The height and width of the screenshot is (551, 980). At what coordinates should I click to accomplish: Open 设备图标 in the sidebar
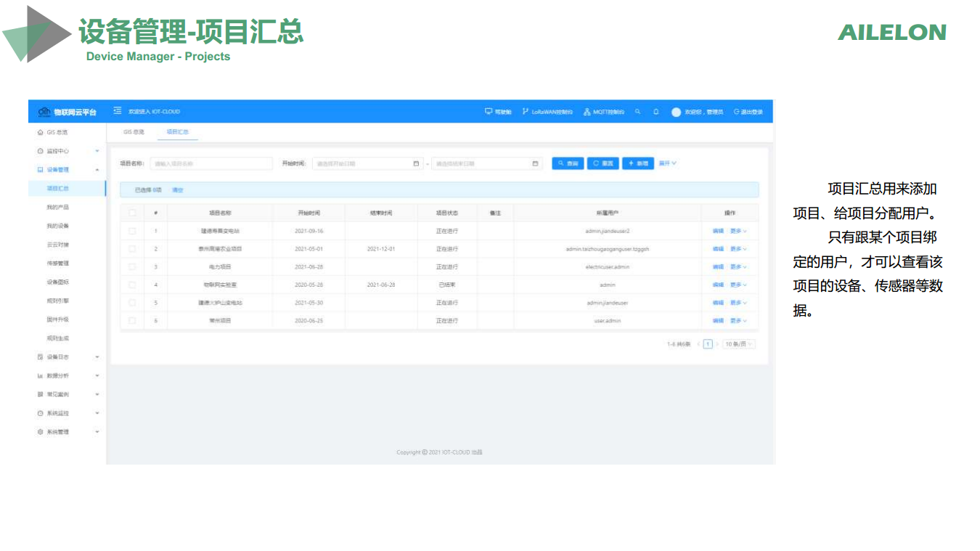tap(57, 282)
